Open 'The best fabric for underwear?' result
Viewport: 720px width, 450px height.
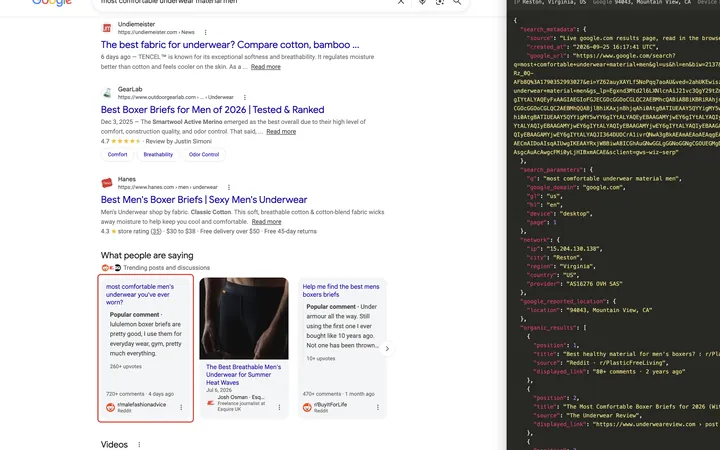[x=230, y=45]
